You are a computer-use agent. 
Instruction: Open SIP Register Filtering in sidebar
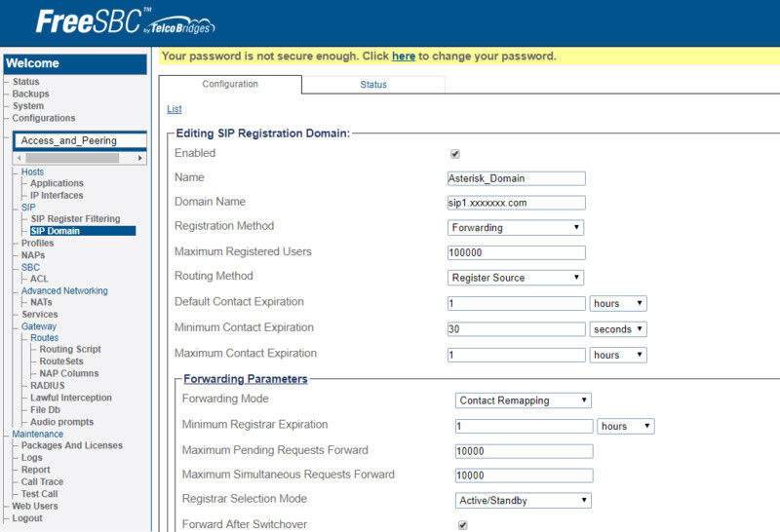pos(76,219)
